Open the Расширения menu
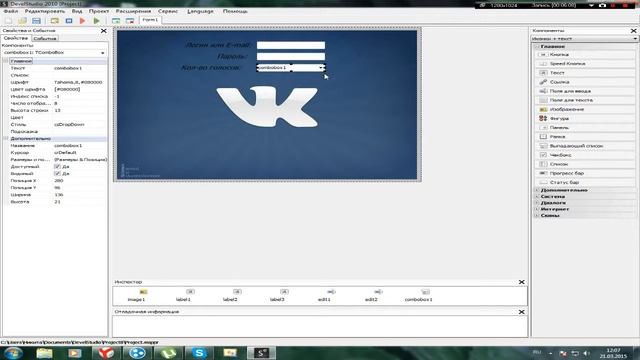 click(133, 11)
